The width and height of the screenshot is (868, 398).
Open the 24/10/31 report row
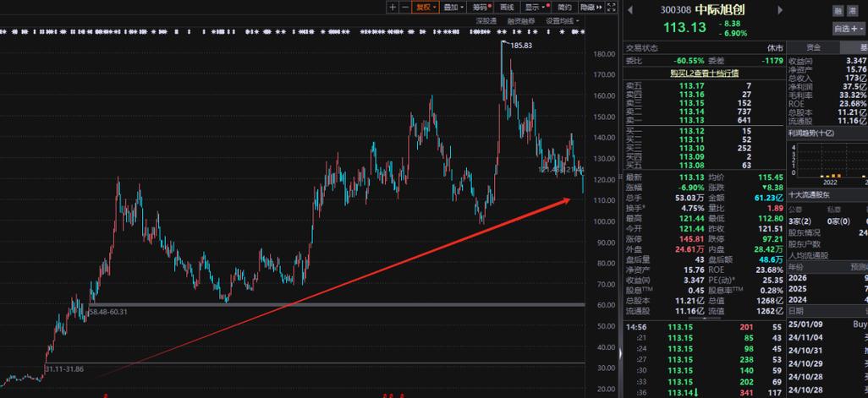[827, 350]
